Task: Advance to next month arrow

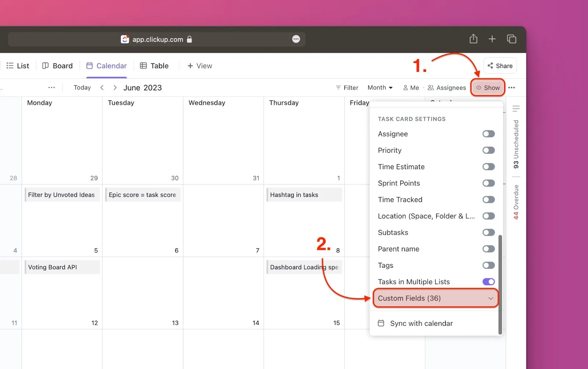Action: [115, 88]
